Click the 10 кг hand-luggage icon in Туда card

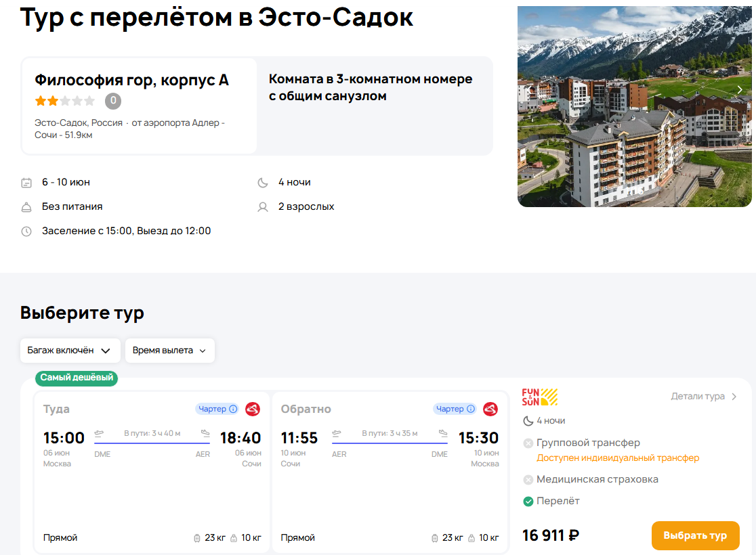(x=234, y=538)
